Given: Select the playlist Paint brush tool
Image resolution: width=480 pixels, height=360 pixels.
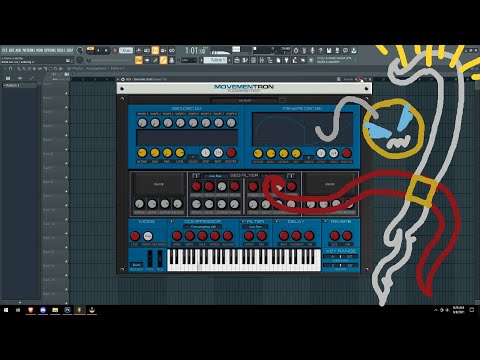Looking at the screenshot, I should (23, 69).
